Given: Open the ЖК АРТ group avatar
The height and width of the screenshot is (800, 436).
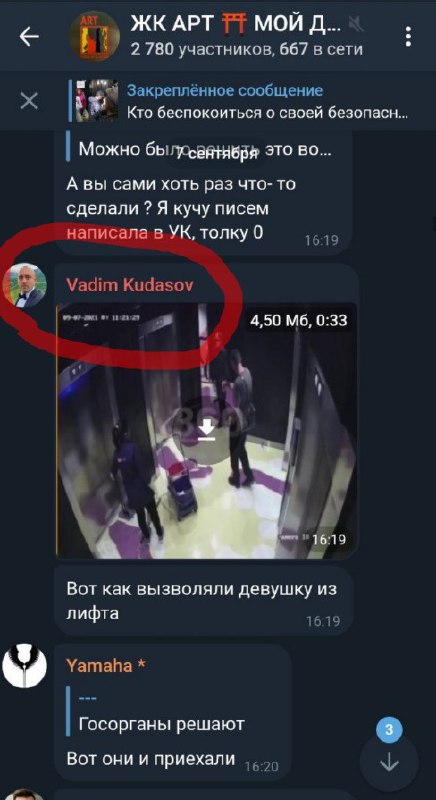Looking at the screenshot, I should [94, 36].
